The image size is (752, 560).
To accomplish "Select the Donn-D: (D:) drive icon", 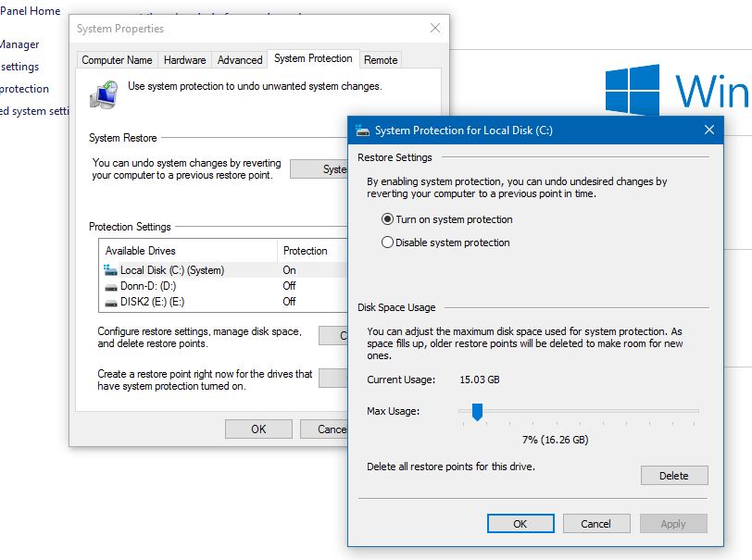I will (112, 285).
